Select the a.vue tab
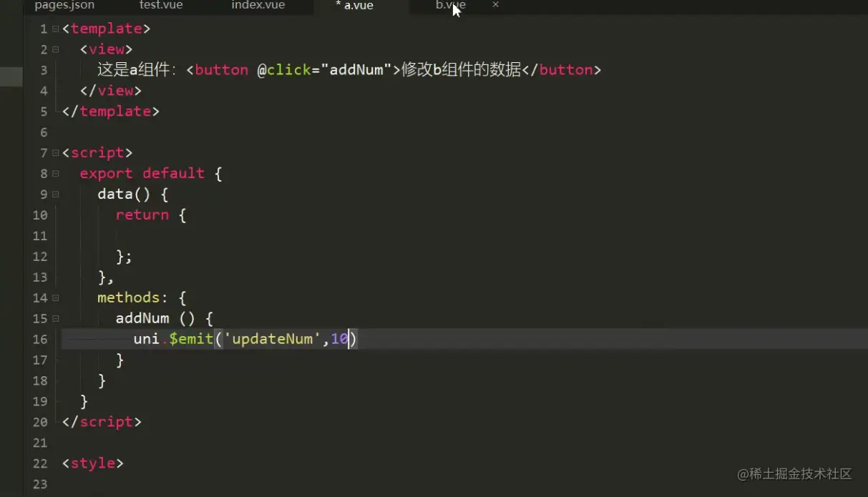 (354, 6)
